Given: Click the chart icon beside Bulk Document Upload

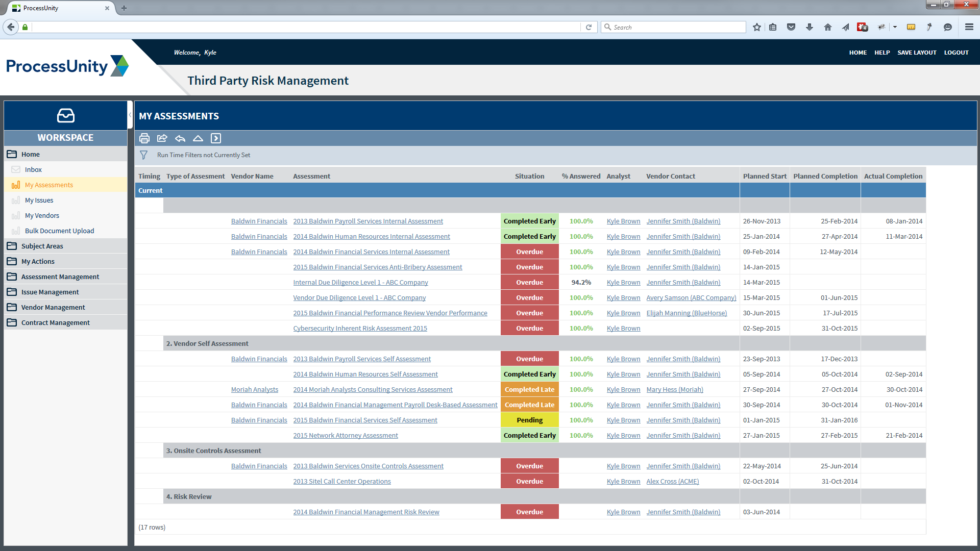Looking at the screenshot, I should coord(16,231).
